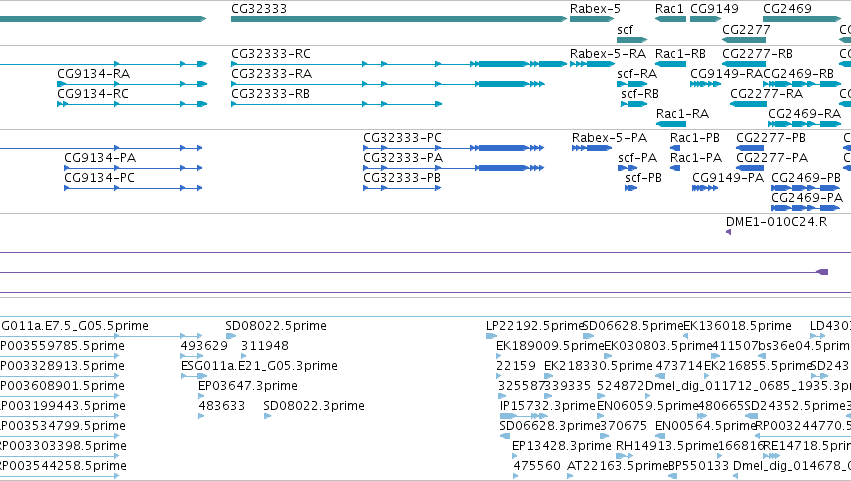Click the EP03647.3prime EST label
Screen dimensions: 851x481
tap(247, 387)
